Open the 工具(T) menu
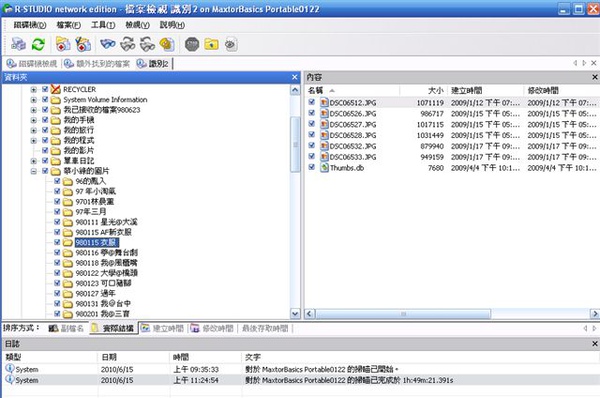600x398 pixels. pyautogui.click(x=103, y=25)
